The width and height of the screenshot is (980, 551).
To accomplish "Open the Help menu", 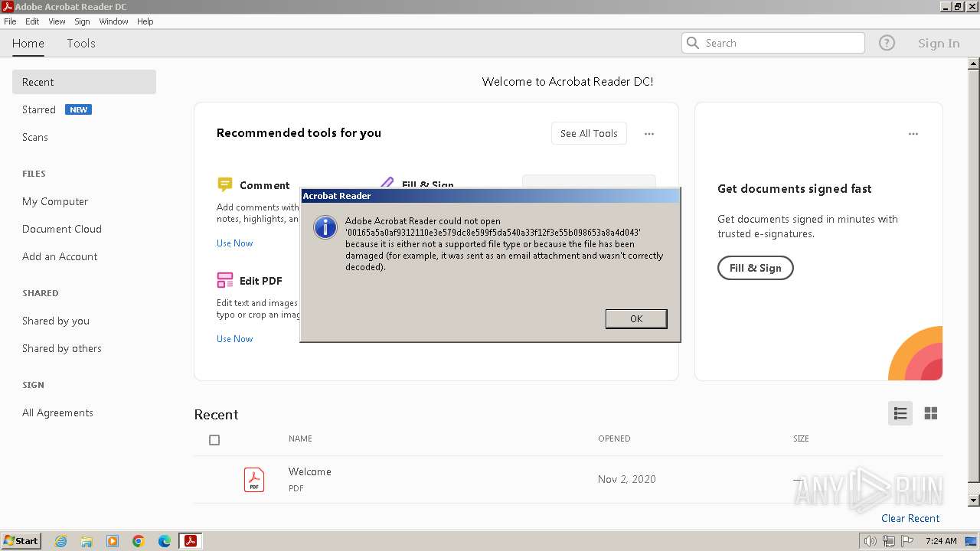I will pos(145,21).
